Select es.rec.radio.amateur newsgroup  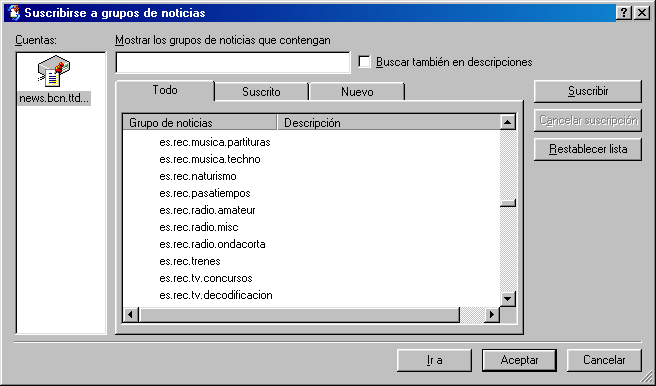click(x=207, y=210)
